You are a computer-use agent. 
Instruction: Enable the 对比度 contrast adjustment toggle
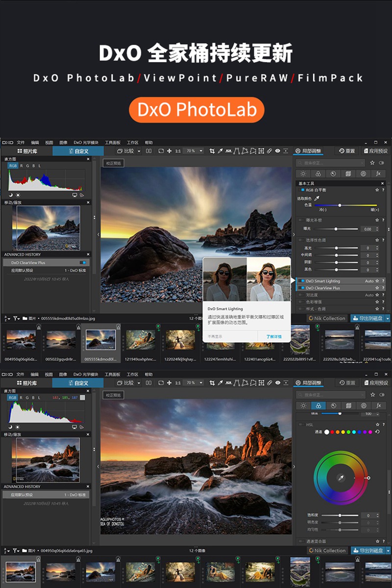click(x=301, y=295)
